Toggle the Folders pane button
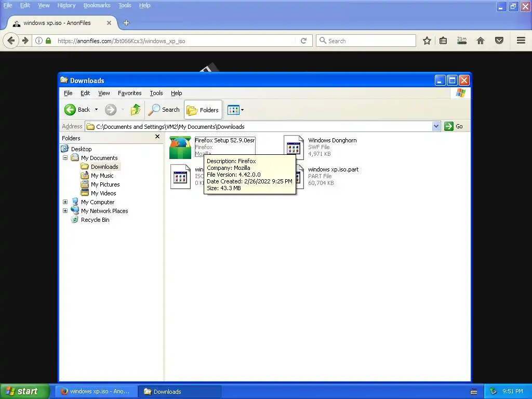 tap(203, 110)
